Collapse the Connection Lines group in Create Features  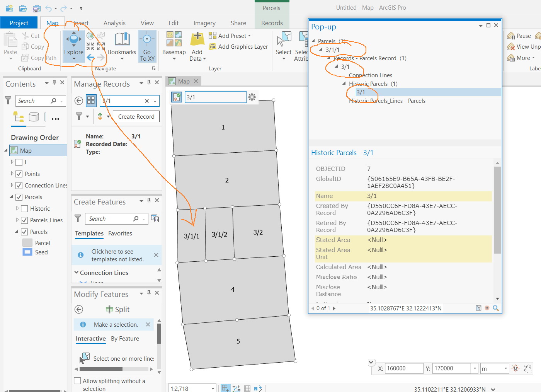click(77, 273)
